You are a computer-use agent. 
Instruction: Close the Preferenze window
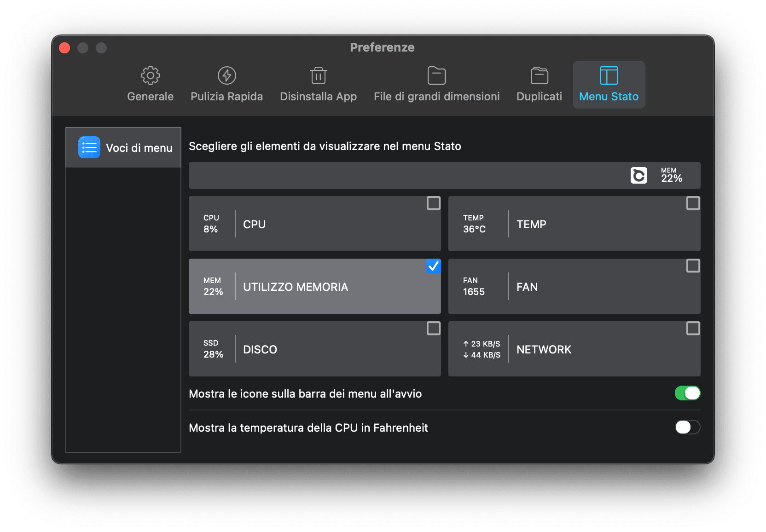pos(64,48)
